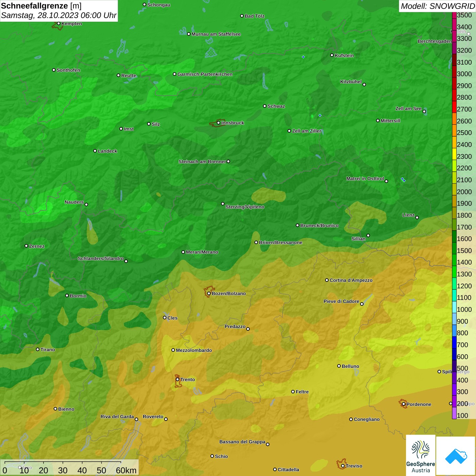Click the Modell: SNOWGRID label

coord(438,6)
